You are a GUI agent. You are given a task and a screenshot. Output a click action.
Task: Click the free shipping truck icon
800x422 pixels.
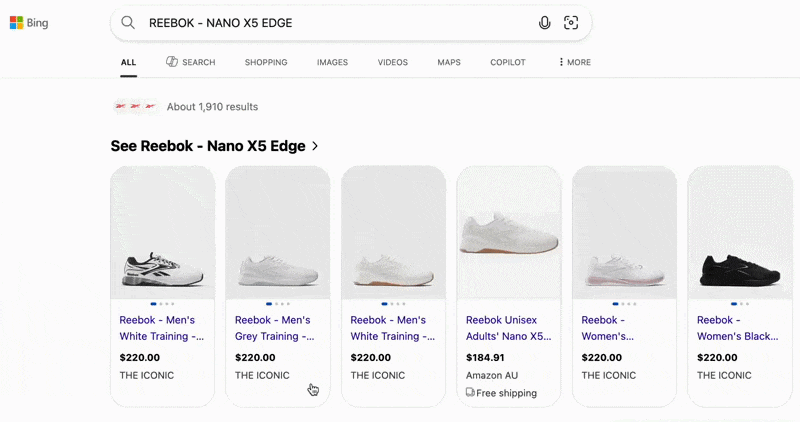[470, 392]
